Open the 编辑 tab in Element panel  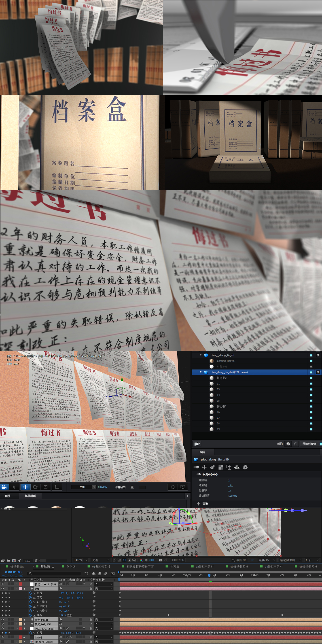(203, 452)
